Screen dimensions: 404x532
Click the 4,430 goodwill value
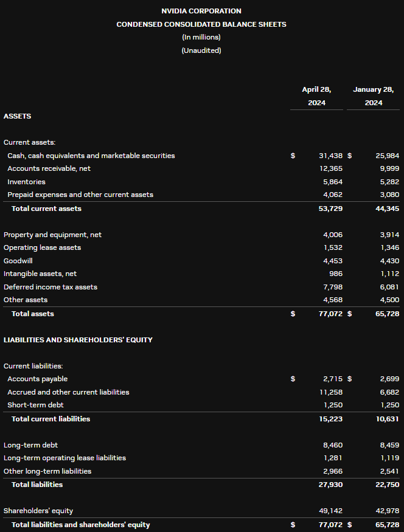click(x=389, y=261)
